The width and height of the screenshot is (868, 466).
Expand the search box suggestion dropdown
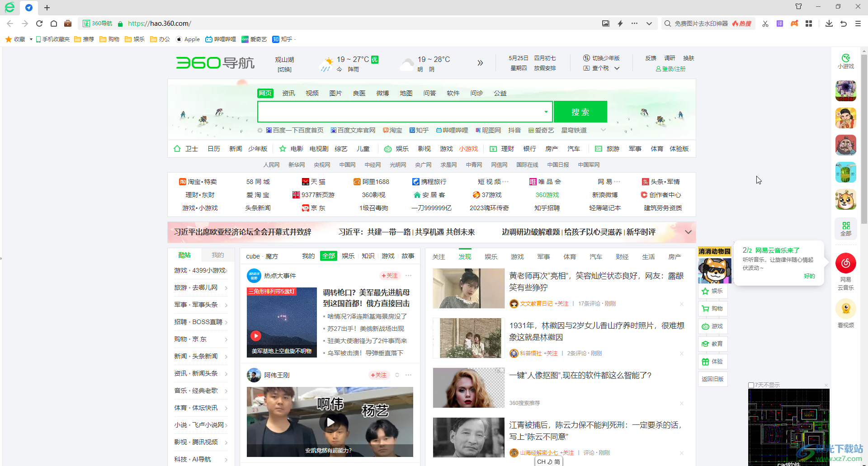[546, 112]
